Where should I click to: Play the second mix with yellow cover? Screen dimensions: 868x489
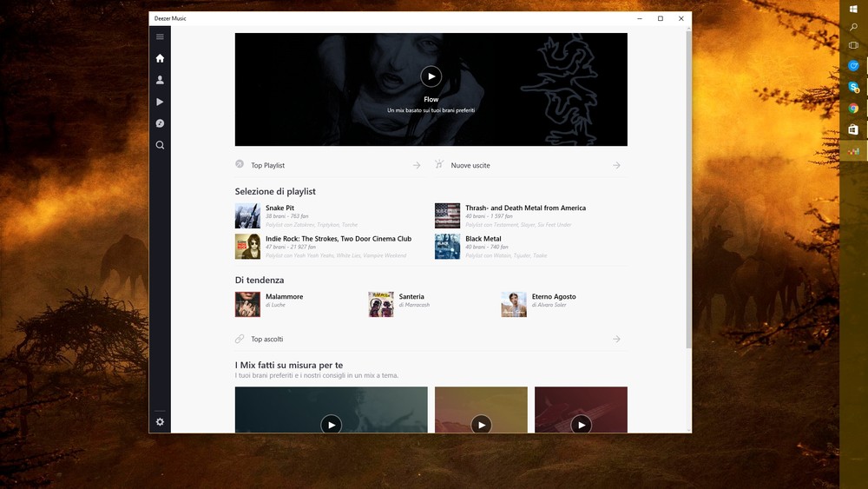(x=481, y=425)
